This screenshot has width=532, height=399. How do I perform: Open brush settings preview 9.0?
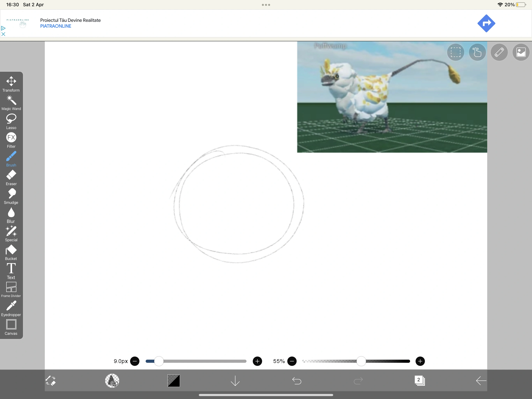click(x=112, y=381)
